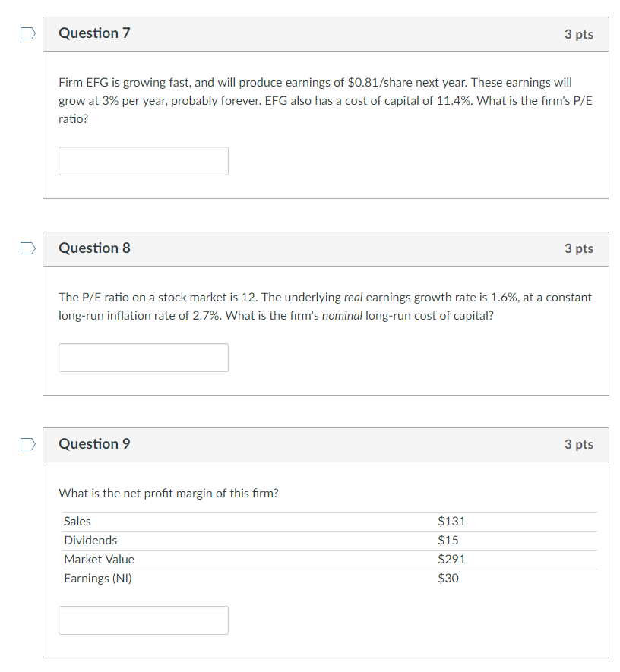Screen dimensions: 620x672
Task: Click the Question 8 heading
Action: (94, 248)
